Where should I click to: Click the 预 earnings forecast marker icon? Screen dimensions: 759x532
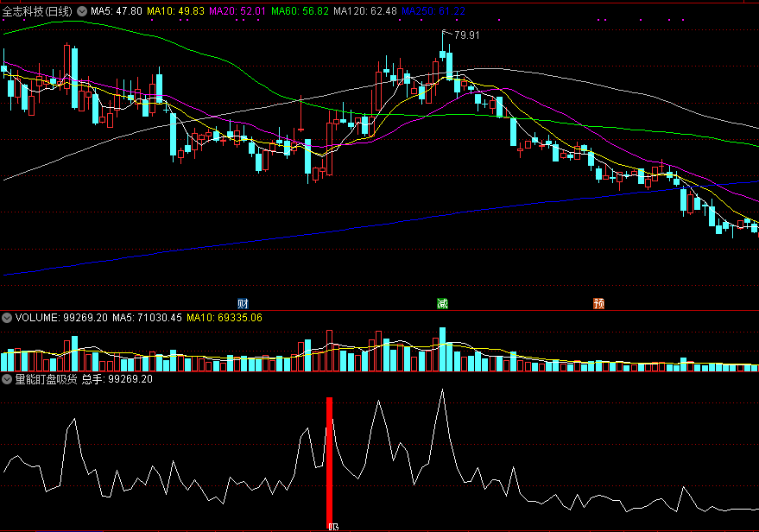pyautogui.click(x=598, y=303)
